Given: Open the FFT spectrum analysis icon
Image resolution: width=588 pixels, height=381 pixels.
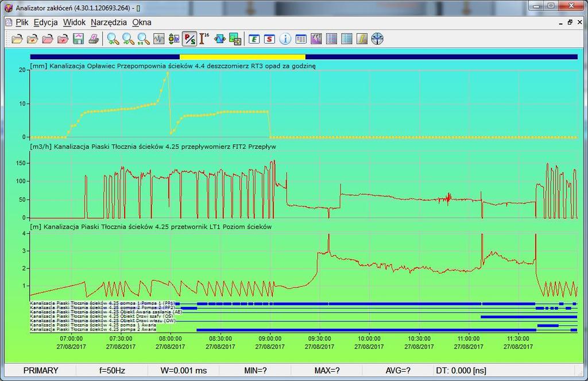Looking at the screenshot, I should [316, 39].
